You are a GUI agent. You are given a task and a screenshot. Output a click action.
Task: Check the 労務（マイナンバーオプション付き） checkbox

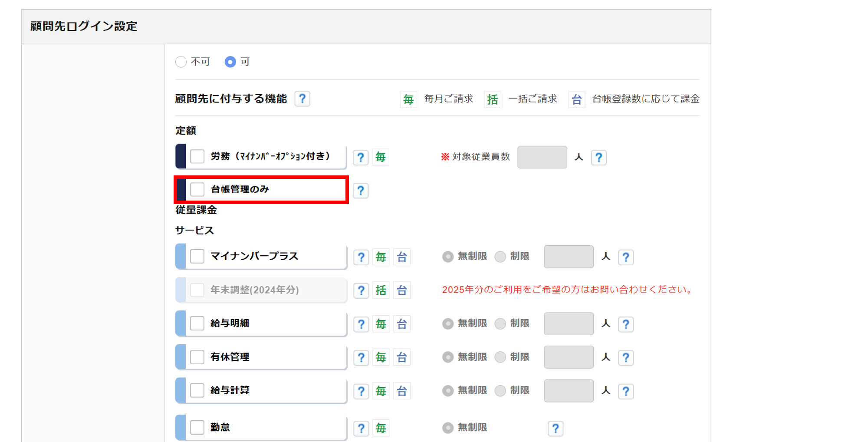pyautogui.click(x=197, y=156)
